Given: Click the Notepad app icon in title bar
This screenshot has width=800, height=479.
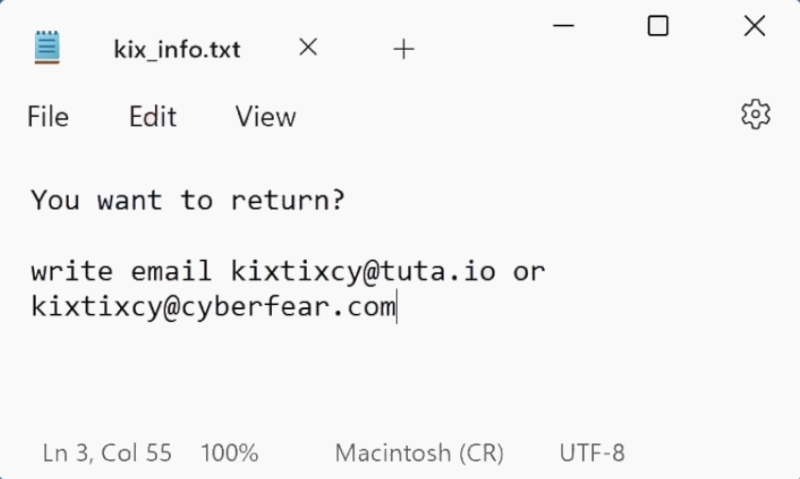Looking at the screenshot, I should click(47, 47).
